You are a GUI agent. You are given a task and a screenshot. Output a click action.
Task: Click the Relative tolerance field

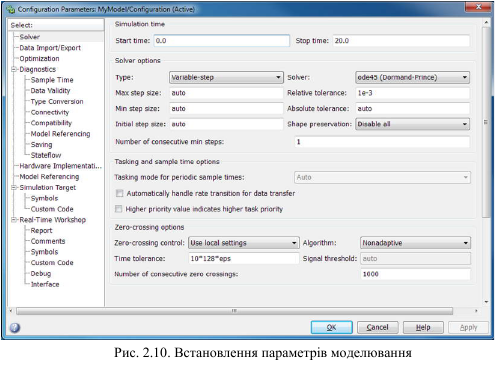(x=413, y=93)
